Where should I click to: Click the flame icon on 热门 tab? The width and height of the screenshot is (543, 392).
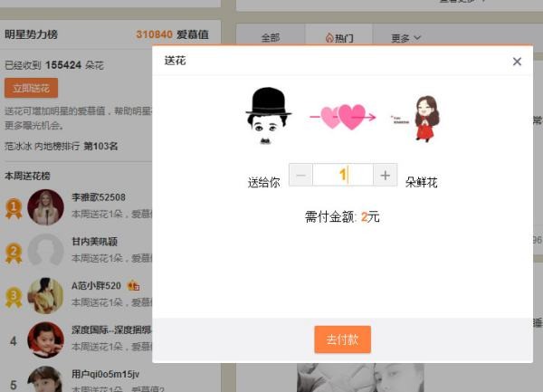tap(329, 38)
